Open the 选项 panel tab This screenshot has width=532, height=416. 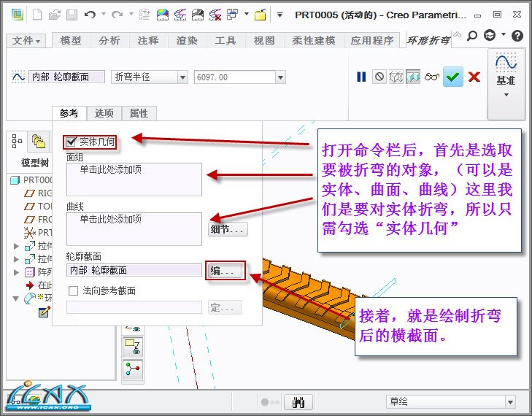(104, 113)
